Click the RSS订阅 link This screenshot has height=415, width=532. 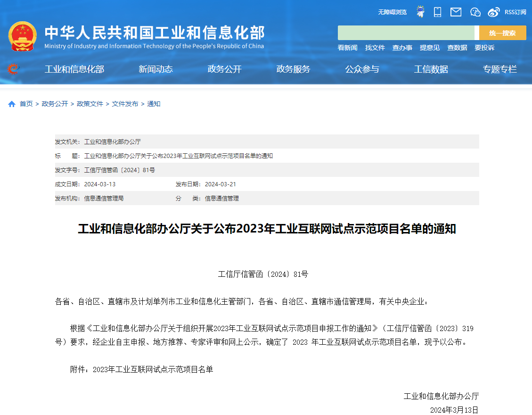[x=515, y=12]
